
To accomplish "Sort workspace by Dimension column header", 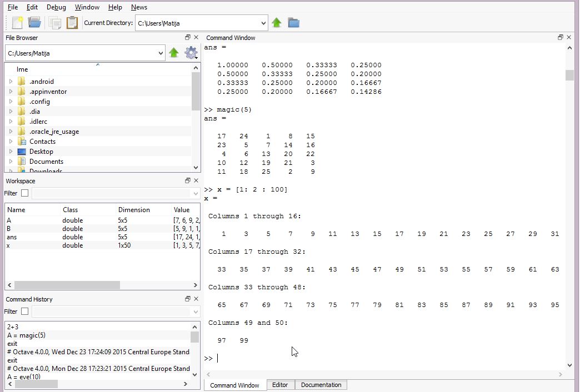I will coord(134,210).
